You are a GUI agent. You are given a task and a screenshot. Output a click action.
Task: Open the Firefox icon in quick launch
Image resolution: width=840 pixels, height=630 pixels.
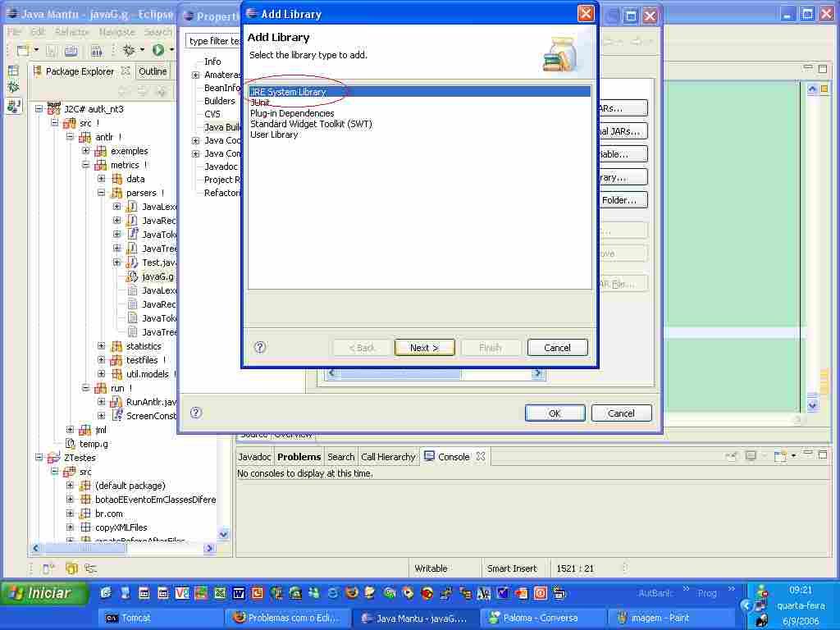point(351,593)
